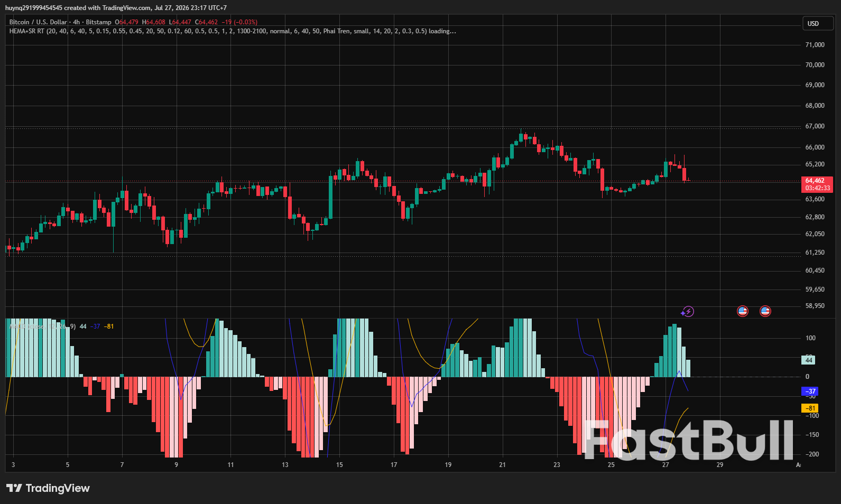The width and height of the screenshot is (841, 504).
Task: Select the HEMA+SR RT indicator legend
Action: [x=233, y=31]
